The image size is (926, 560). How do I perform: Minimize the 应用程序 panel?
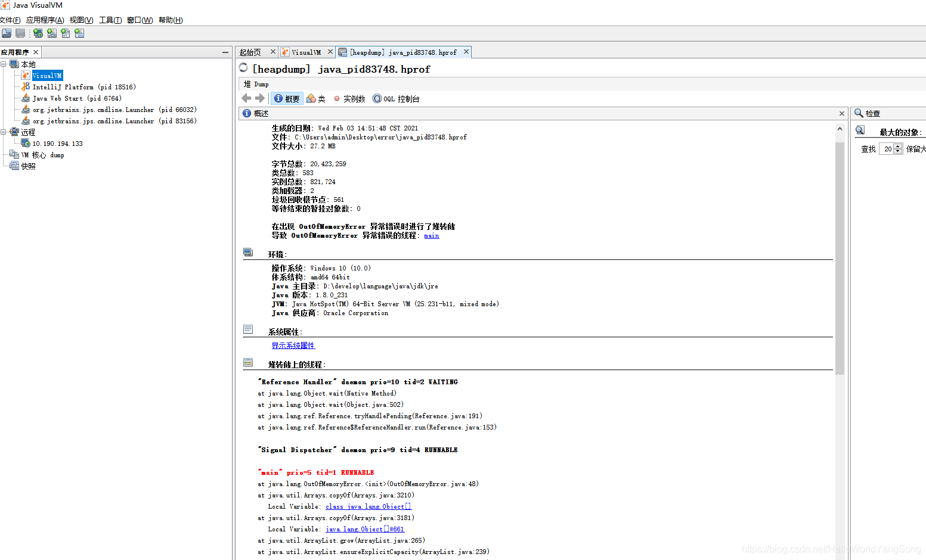(x=225, y=52)
